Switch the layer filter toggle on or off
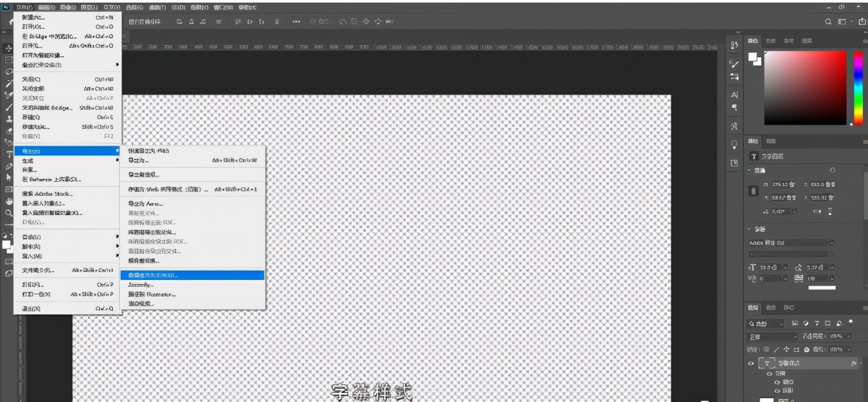 (851, 321)
